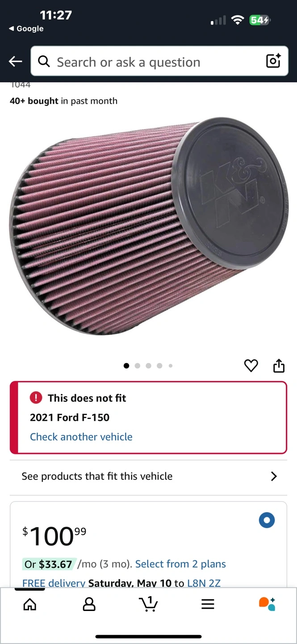Open account profile icon
This screenshot has height=644, width=297.
click(x=89, y=605)
